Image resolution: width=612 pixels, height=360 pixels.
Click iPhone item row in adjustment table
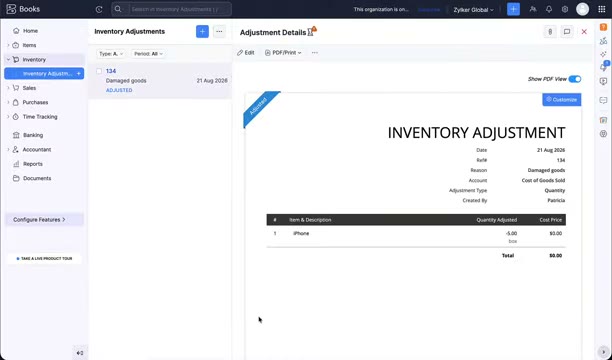pos(416,237)
